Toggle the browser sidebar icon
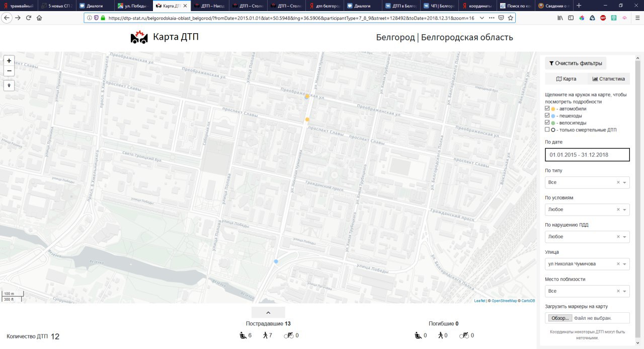Viewport: 644px width, 349px height. click(571, 18)
